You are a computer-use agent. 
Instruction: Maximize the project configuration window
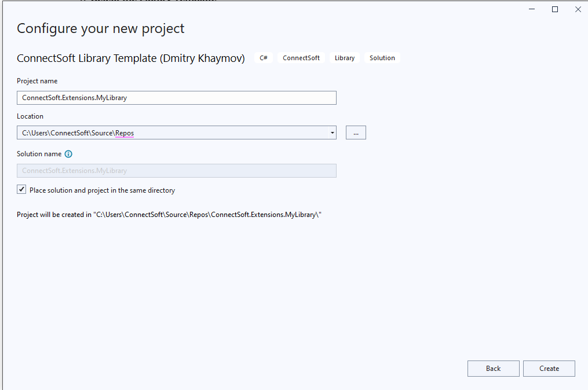[x=554, y=9]
